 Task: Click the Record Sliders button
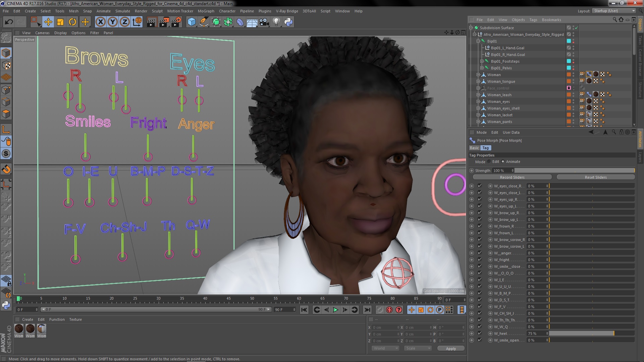coord(512,177)
